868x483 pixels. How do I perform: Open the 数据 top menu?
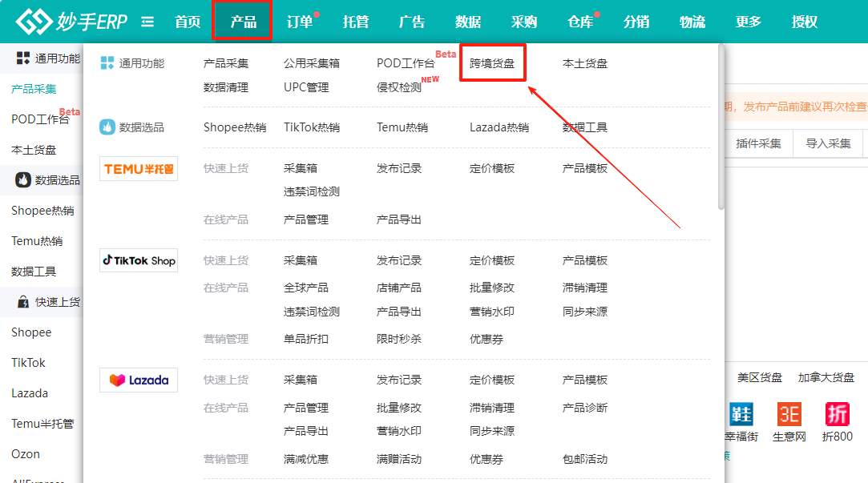point(468,22)
